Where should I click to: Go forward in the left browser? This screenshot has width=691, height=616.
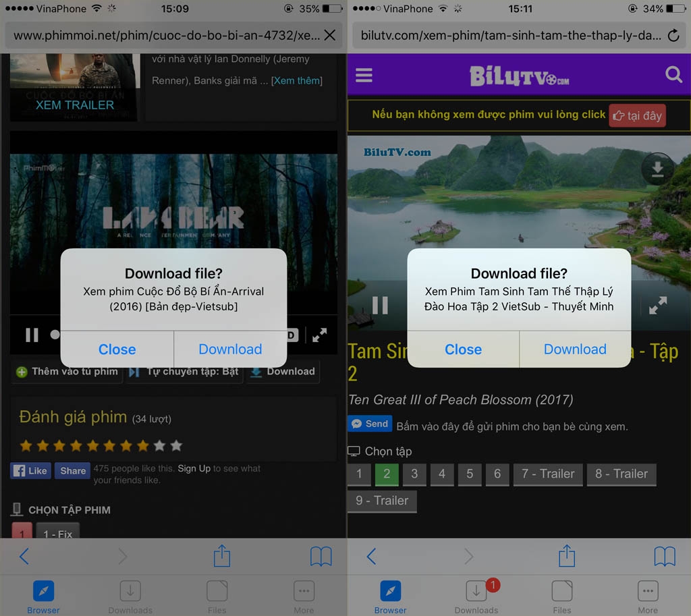coord(123,556)
